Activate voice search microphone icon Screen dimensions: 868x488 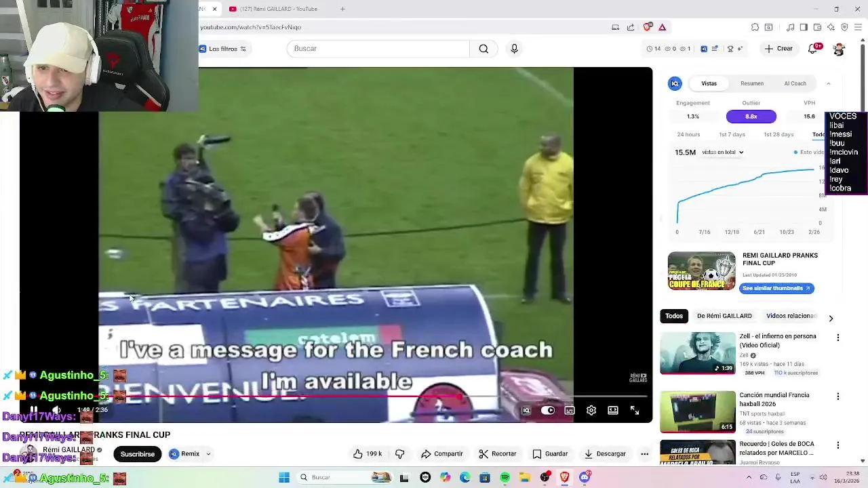514,49
